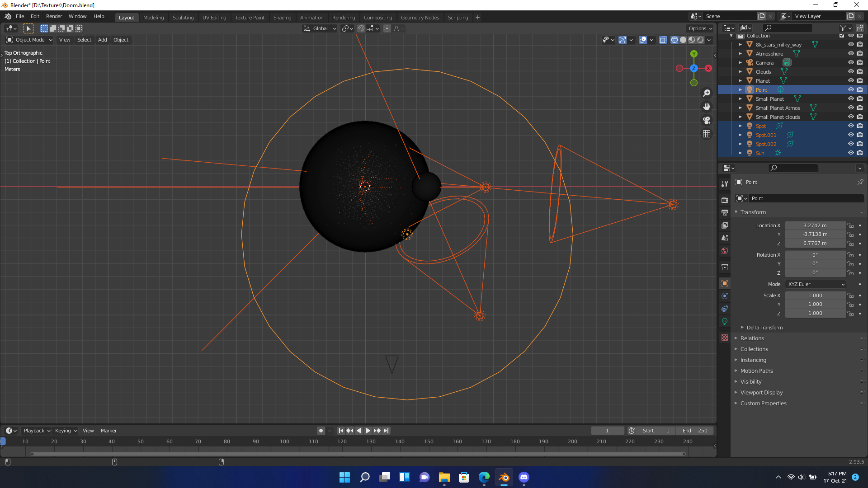This screenshot has width=868, height=488.
Task: Select the Tweak tool cursor icon
Action: click(28, 28)
